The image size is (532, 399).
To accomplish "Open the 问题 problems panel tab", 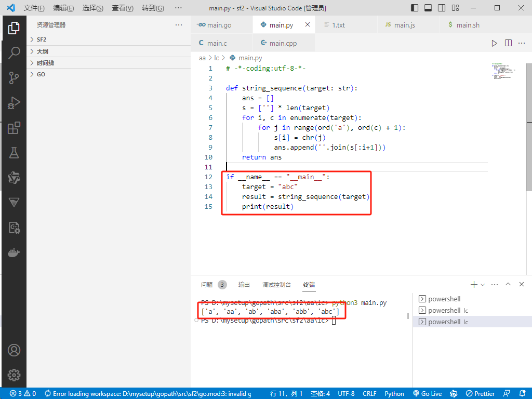I will coord(214,285).
